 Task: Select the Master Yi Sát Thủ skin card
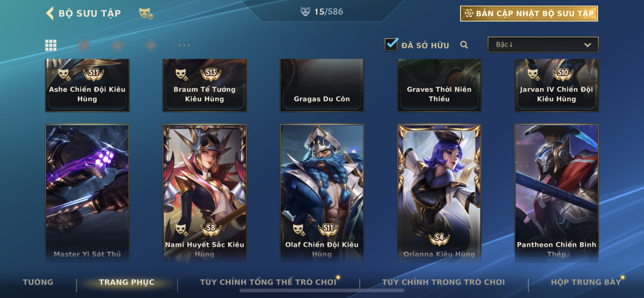pyautogui.click(x=87, y=193)
